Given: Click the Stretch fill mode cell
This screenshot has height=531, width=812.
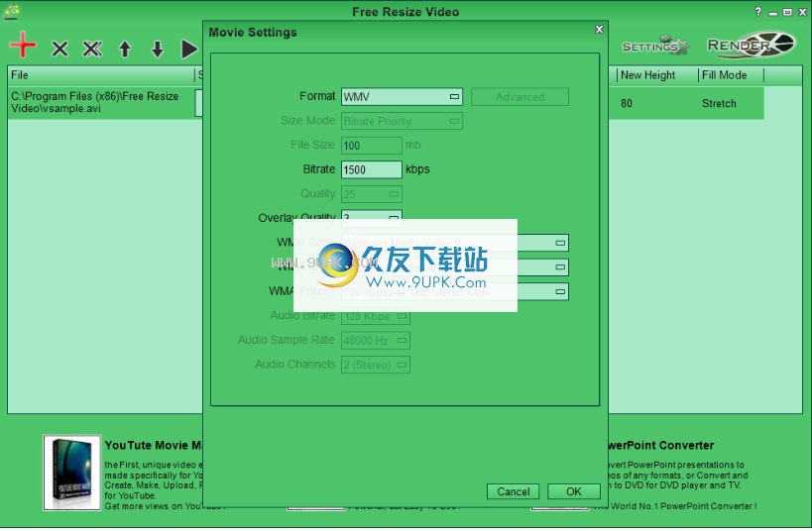Looking at the screenshot, I should [719, 103].
